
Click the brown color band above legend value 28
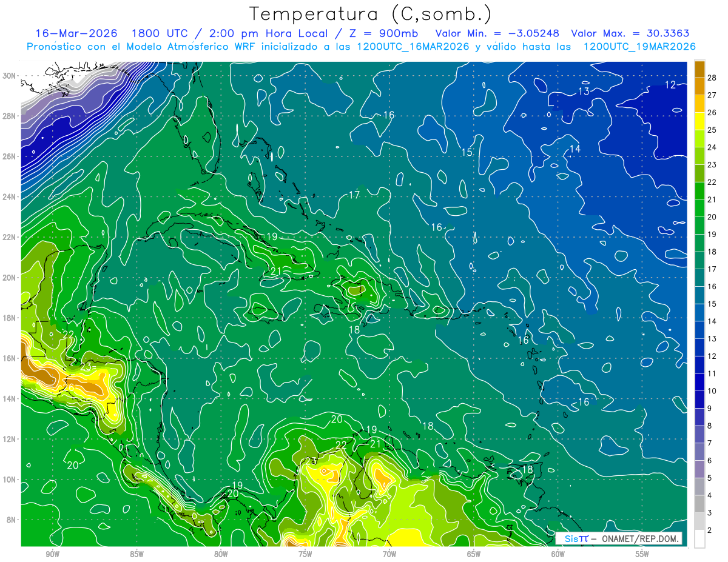pos(699,69)
